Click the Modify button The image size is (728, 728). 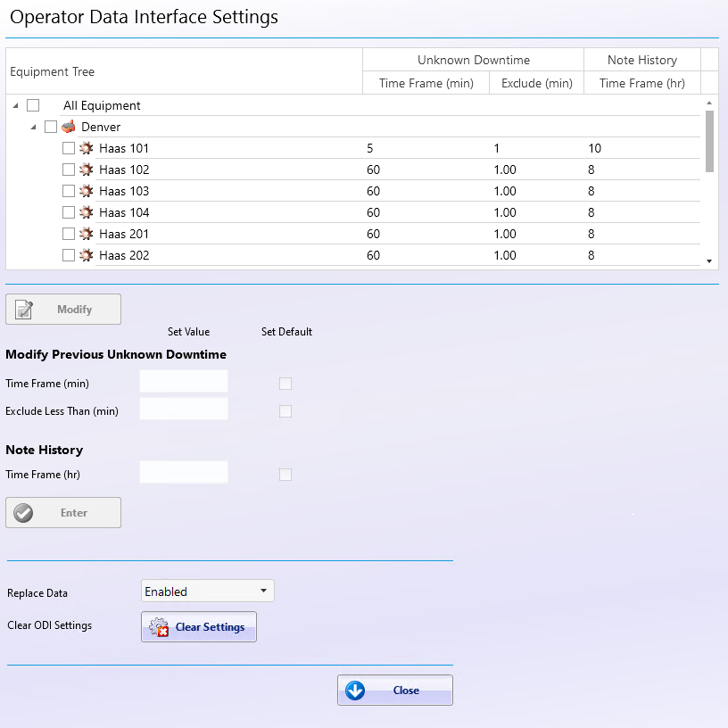(63, 310)
